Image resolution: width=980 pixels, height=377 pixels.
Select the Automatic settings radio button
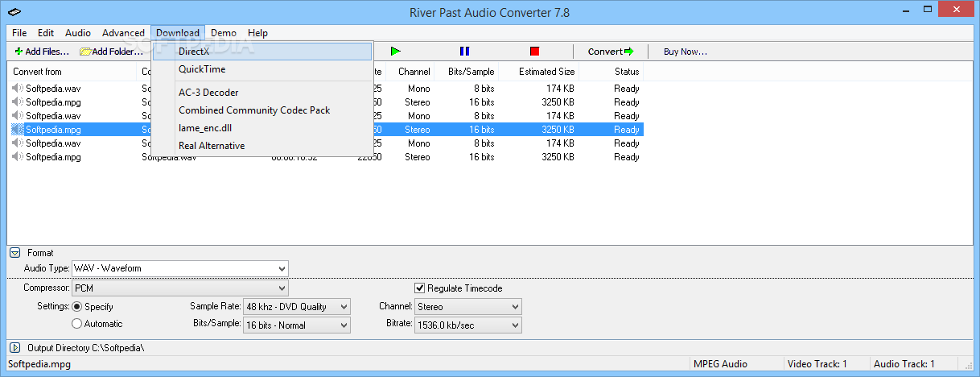pyautogui.click(x=77, y=324)
